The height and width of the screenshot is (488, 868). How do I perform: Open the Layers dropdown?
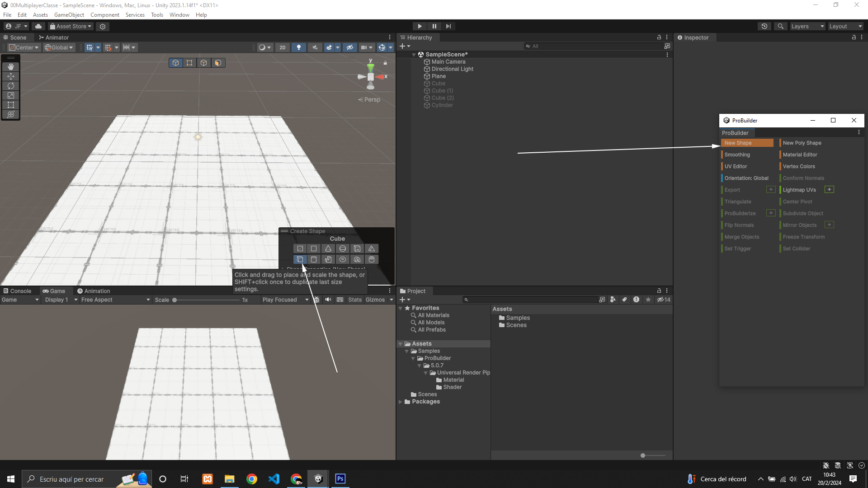pyautogui.click(x=807, y=26)
